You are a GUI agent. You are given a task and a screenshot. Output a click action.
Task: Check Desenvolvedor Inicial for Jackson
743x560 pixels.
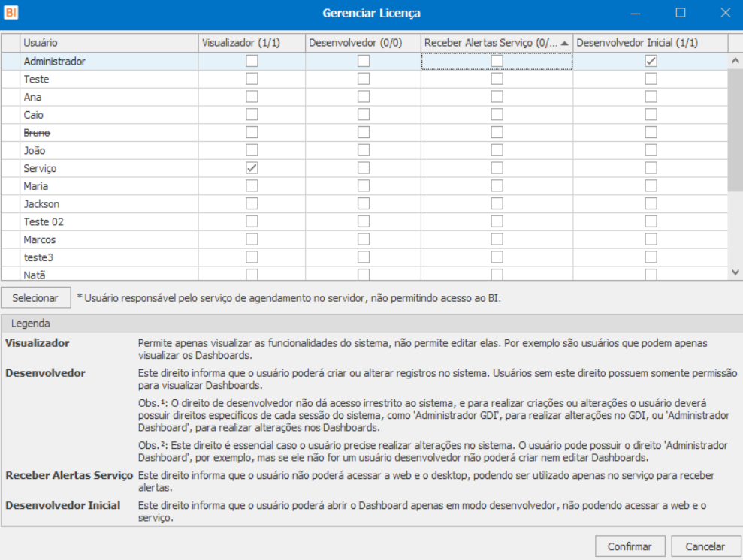coord(651,203)
